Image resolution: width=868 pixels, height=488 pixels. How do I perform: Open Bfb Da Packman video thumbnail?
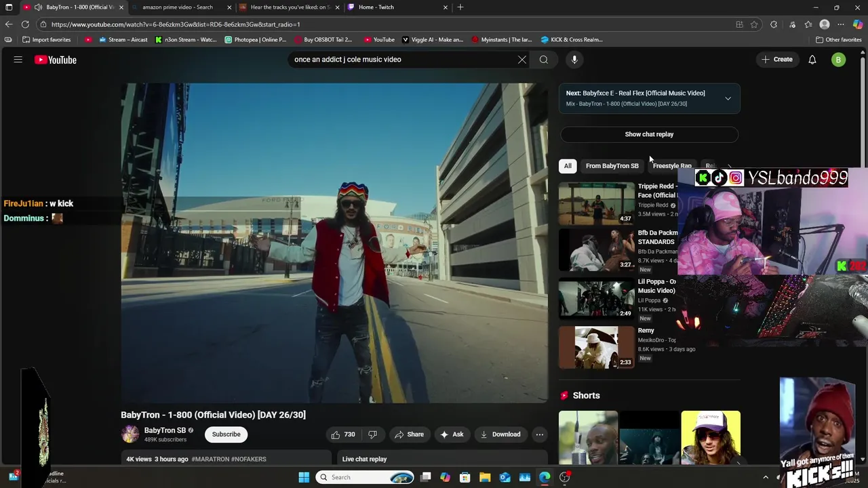pos(596,249)
